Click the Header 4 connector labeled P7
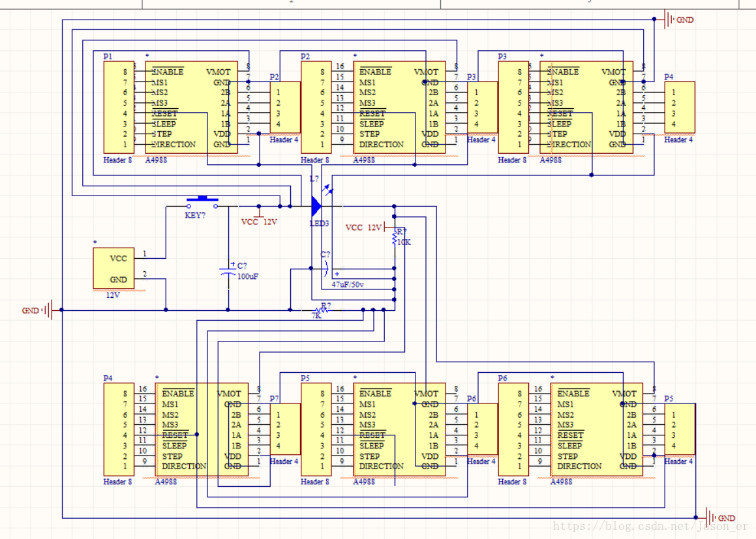Viewport: 756px width, 539px height. tap(284, 429)
